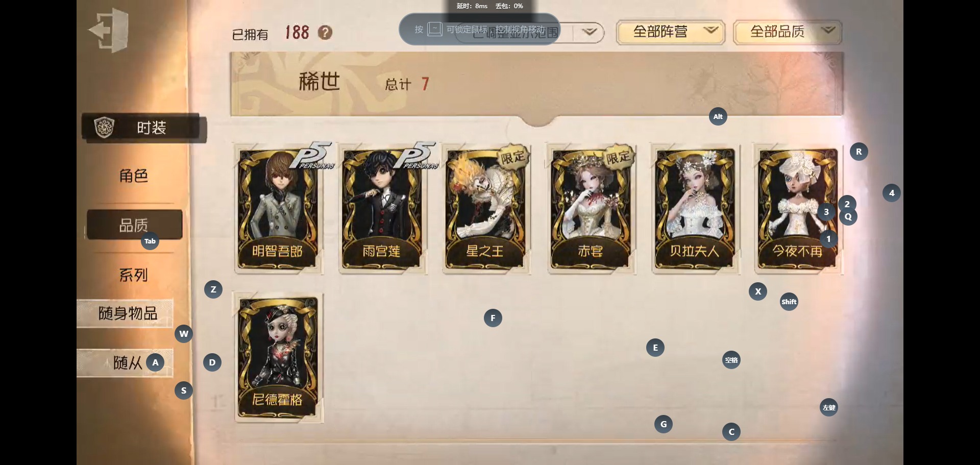Click the Shift key overlay bubble
The width and height of the screenshot is (980, 465).
[789, 302]
